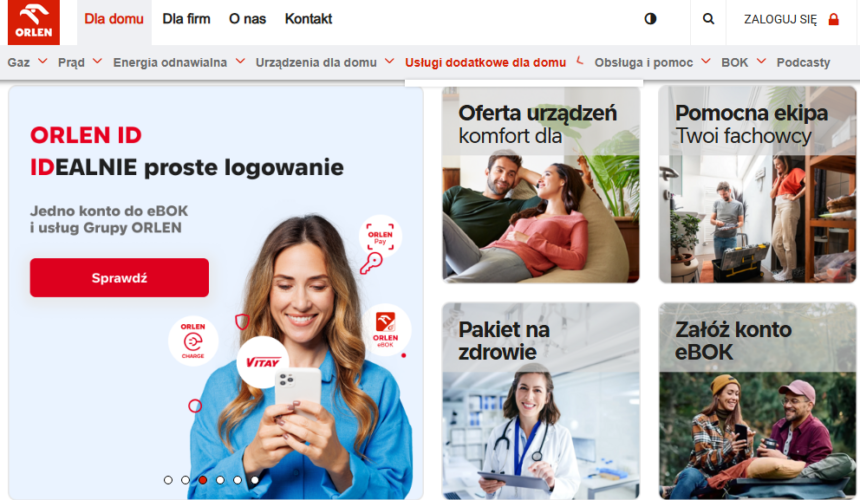Toggle the high contrast mode icon
860x500 pixels.
[650, 19]
